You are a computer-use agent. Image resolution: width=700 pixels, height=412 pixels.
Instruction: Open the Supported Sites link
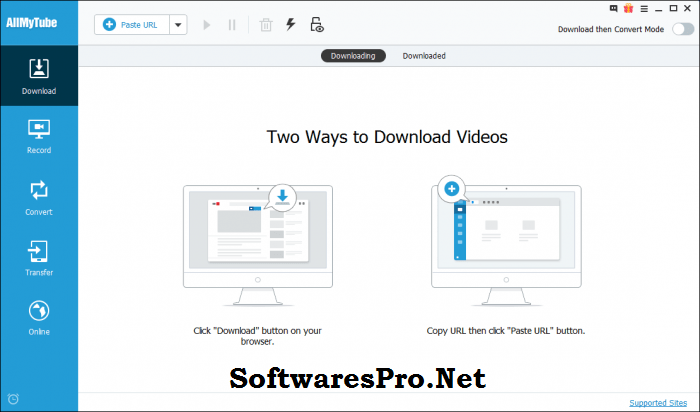pyautogui.click(x=658, y=403)
